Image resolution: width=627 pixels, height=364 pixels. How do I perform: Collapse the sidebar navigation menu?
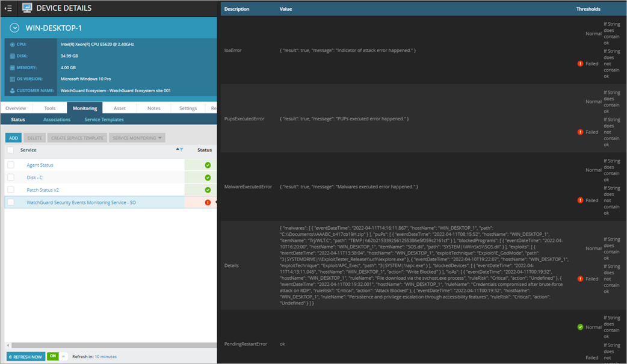click(9, 8)
